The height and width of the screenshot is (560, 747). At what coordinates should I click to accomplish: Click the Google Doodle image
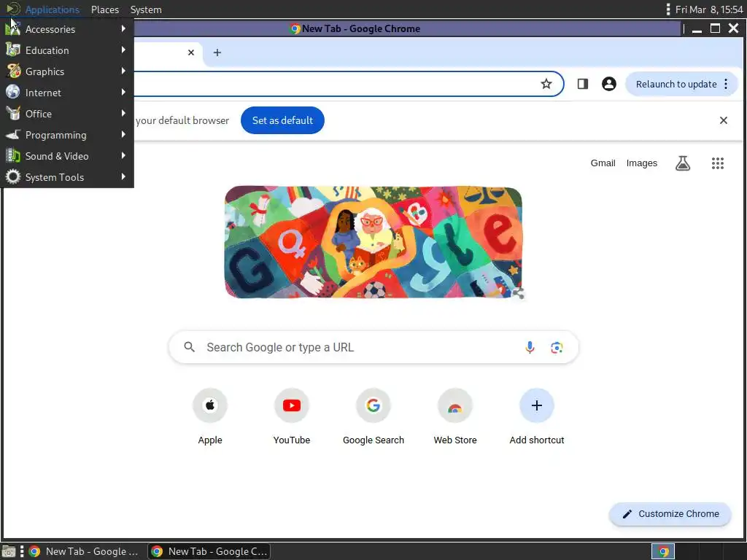coord(373,242)
